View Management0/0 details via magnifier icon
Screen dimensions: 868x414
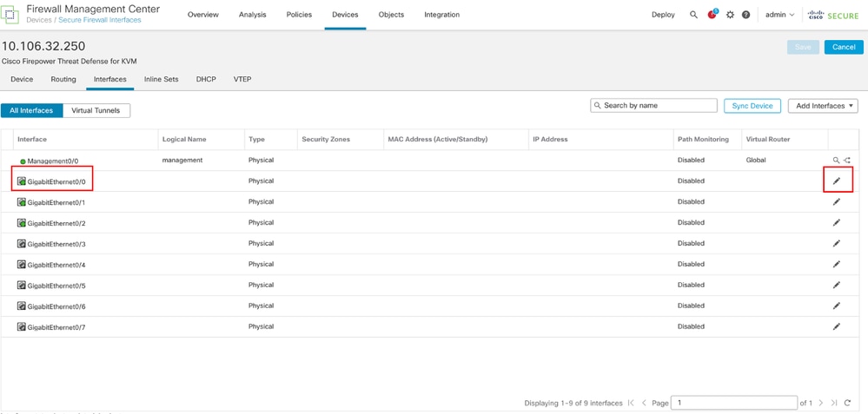pyautogui.click(x=836, y=161)
